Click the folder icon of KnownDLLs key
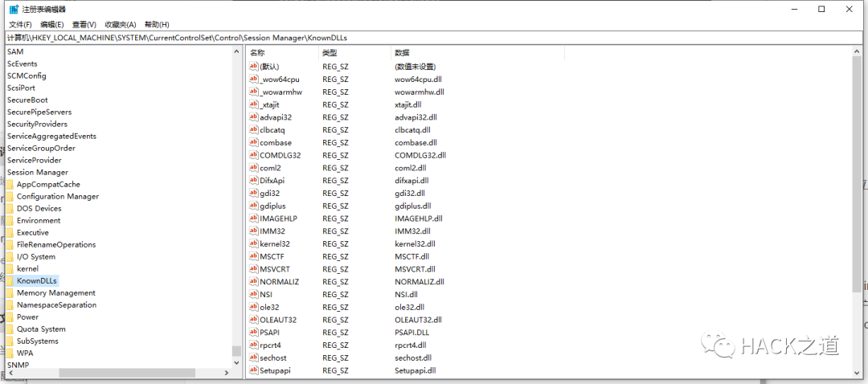Image resolution: width=868 pixels, height=384 pixels. pyautogui.click(x=10, y=280)
